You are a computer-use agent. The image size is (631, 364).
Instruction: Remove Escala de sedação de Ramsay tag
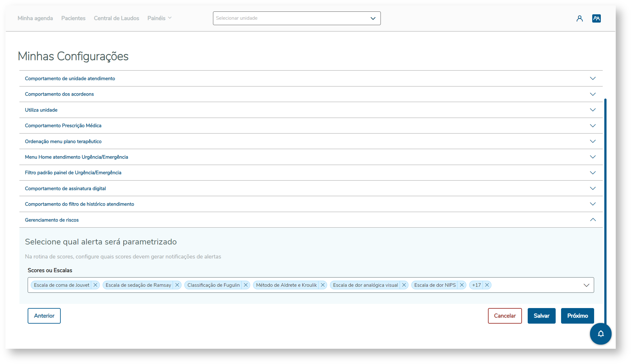click(x=177, y=285)
